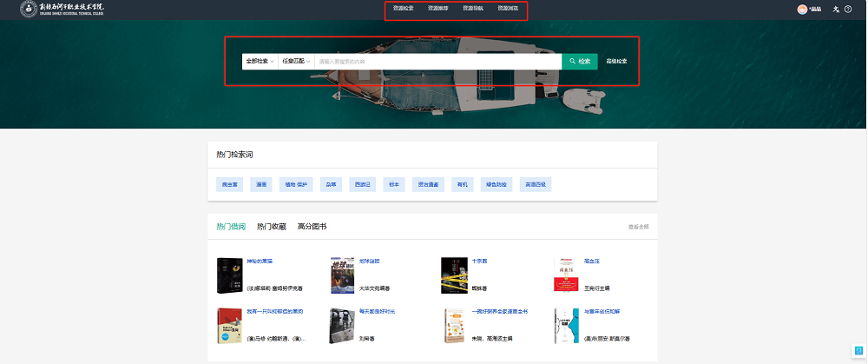This screenshot has width=868, height=364.
Task: Switch to the 热门收藏 tab
Action: pyautogui.click(x=271, y=227)
